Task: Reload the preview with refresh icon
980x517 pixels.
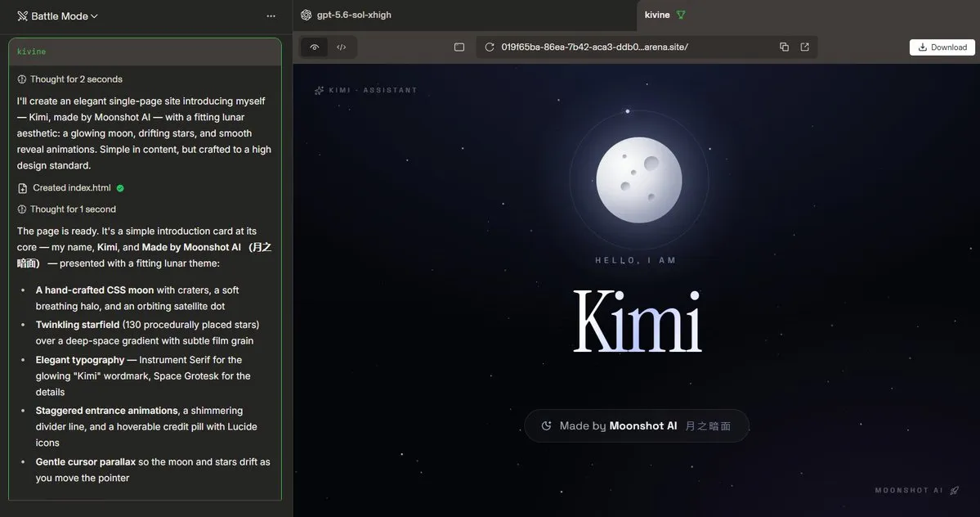Action: pyautogui.click(x=490, y=47)
